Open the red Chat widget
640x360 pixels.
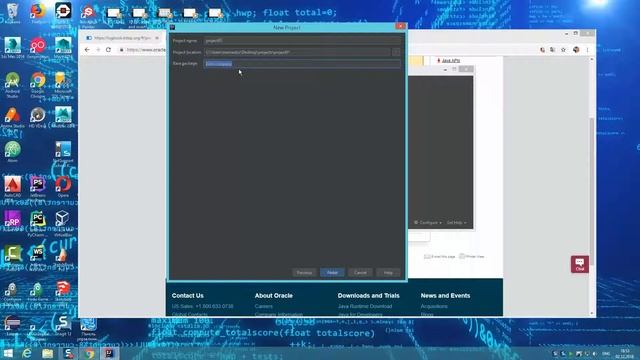click(x=580, y=264)
